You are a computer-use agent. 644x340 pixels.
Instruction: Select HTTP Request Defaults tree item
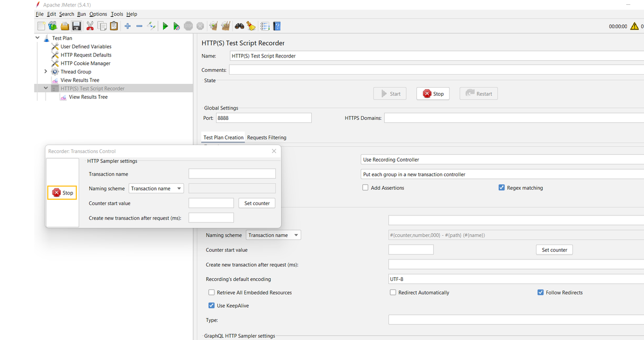coord(86,55)
